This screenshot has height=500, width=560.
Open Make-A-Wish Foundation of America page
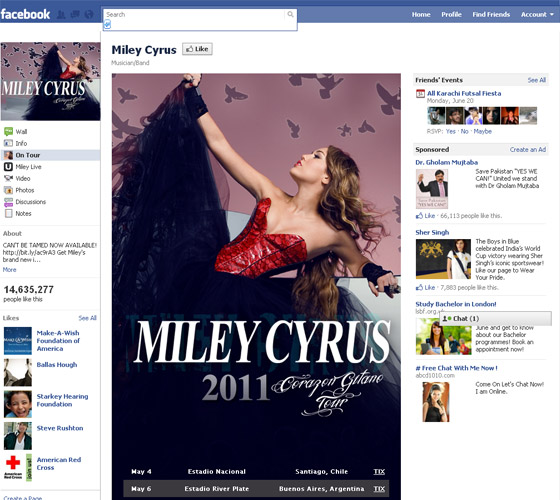(58, 341)
